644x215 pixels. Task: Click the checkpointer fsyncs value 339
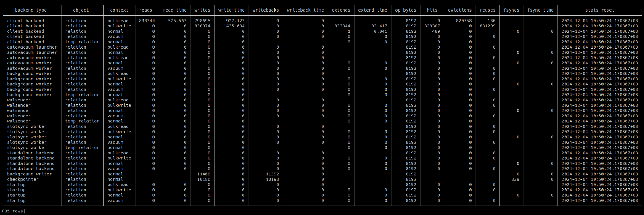[x=515, y=179]
